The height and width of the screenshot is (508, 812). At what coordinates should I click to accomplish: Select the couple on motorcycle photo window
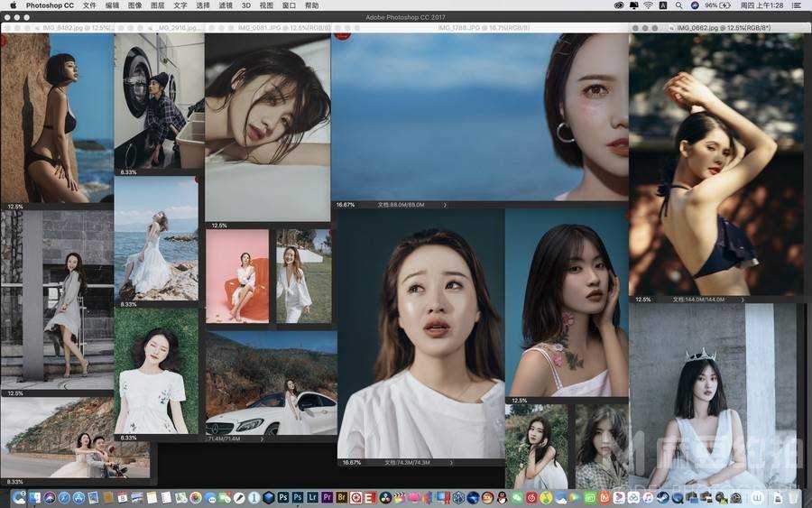coord(75,438)
